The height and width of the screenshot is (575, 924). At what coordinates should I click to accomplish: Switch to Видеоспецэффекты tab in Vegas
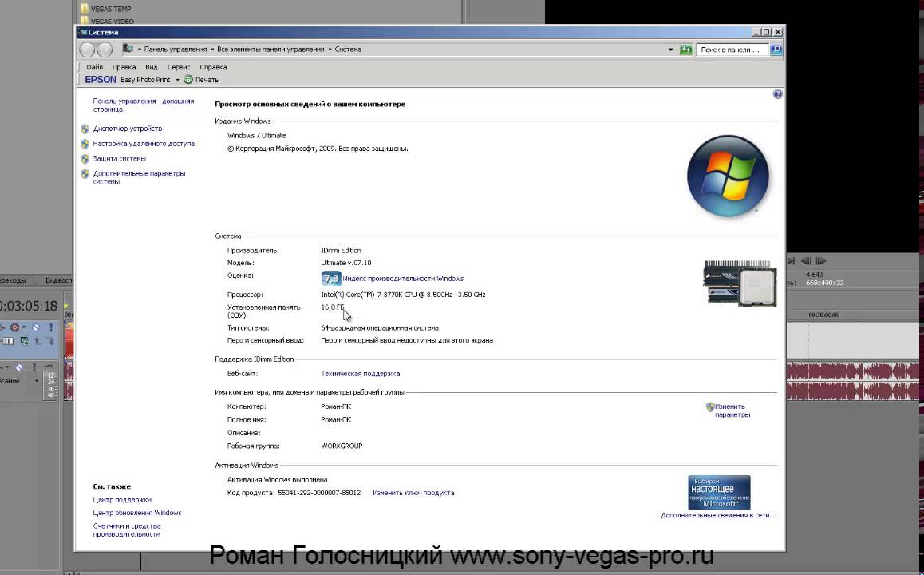pyautogui.click(x=60, y=280)
